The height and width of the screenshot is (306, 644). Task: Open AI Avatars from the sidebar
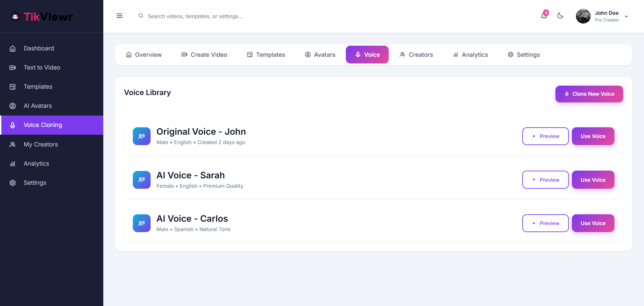pyautogui.click(x=38, y=106)
